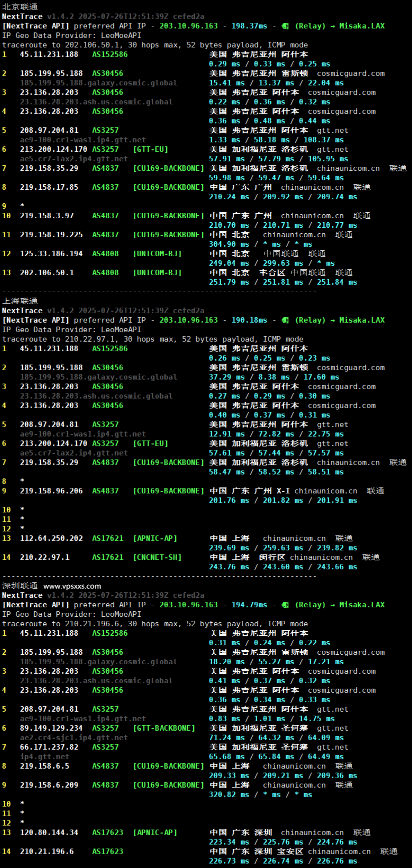412x868 pixels.
Task: Click the 宝安区 district text
Action: pyautogui.click(x=290, y=852)
